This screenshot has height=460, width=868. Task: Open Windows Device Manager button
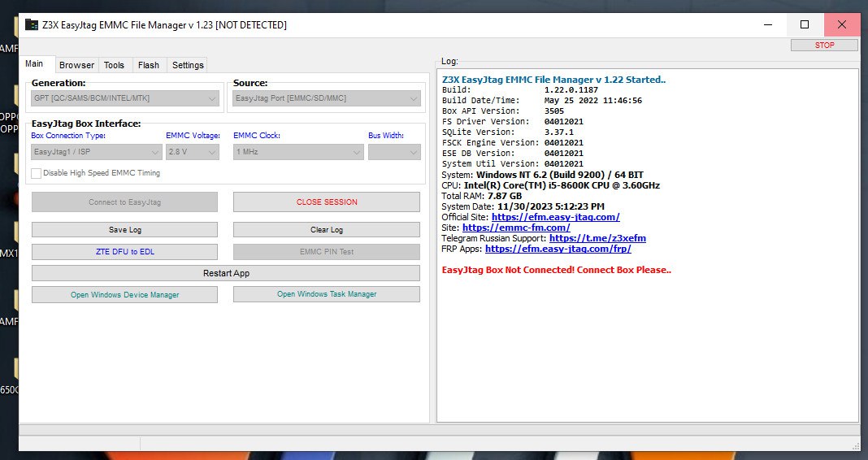[x=124, y=294]
